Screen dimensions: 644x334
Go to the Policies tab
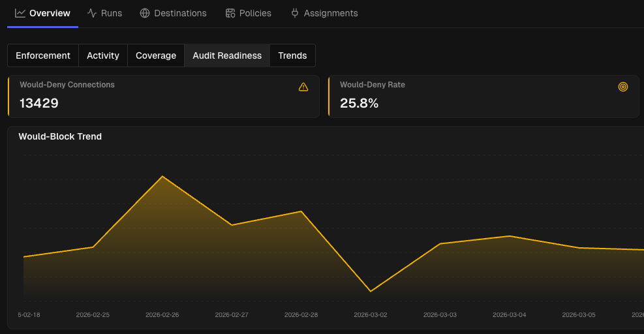coord(249,13)
